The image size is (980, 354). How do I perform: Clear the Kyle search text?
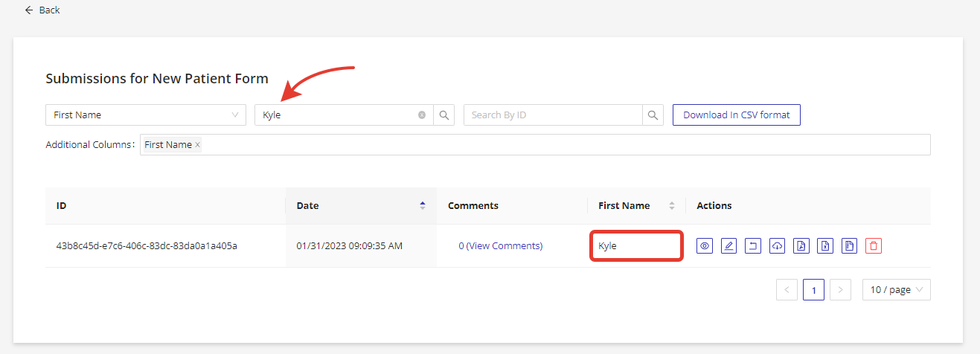(x=422, y=115)
